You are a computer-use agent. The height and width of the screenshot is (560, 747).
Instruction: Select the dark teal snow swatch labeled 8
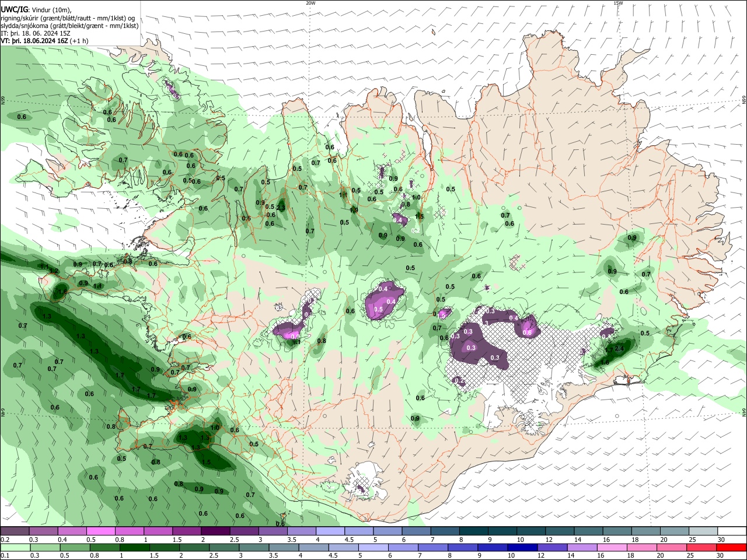(473, 531)
